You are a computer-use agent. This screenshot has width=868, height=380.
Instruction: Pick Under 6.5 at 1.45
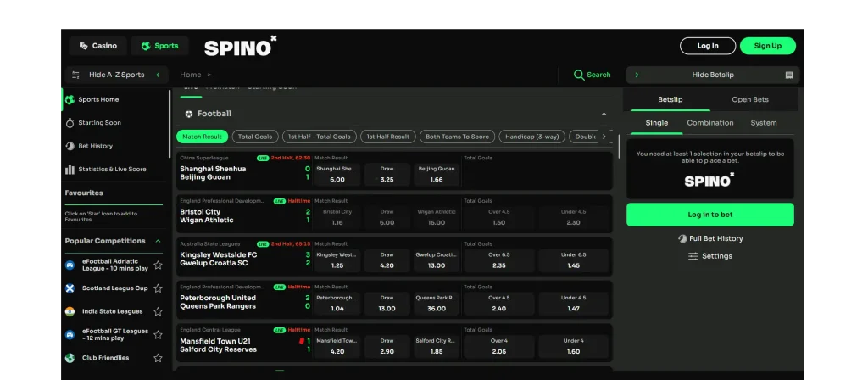[x=574, y=260]
